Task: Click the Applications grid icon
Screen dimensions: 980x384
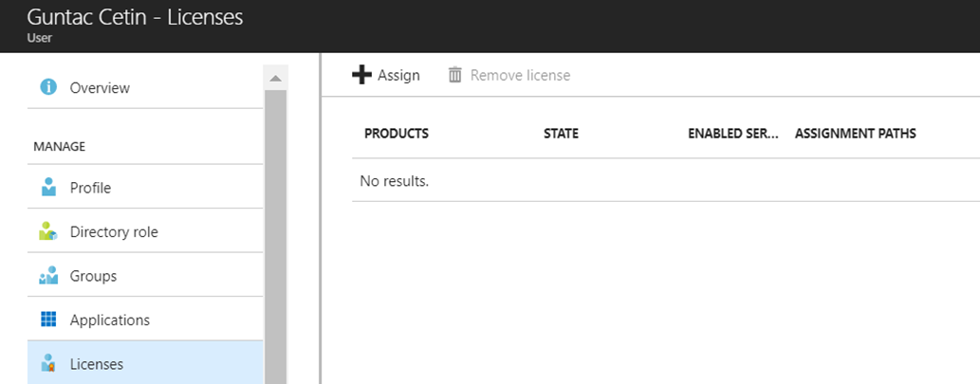Action: [x=48, y=320]
